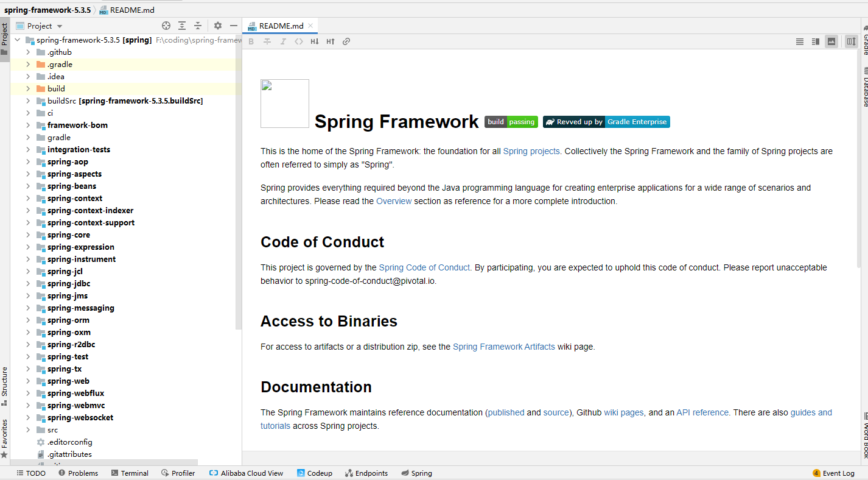Click the Gradle Enterprise badge
Viewport: 868px width, 480px height.
pyautogui.click(x=606, y=122)
